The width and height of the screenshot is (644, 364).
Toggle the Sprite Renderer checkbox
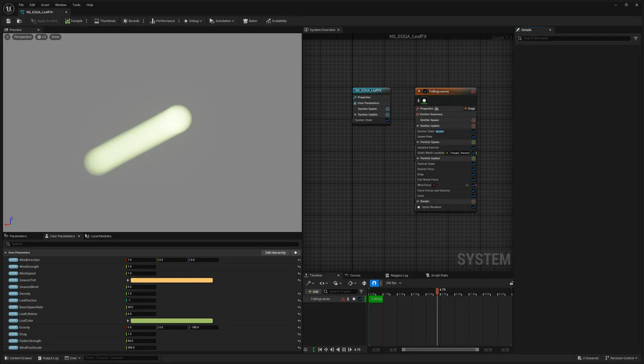tap(474, 207)
